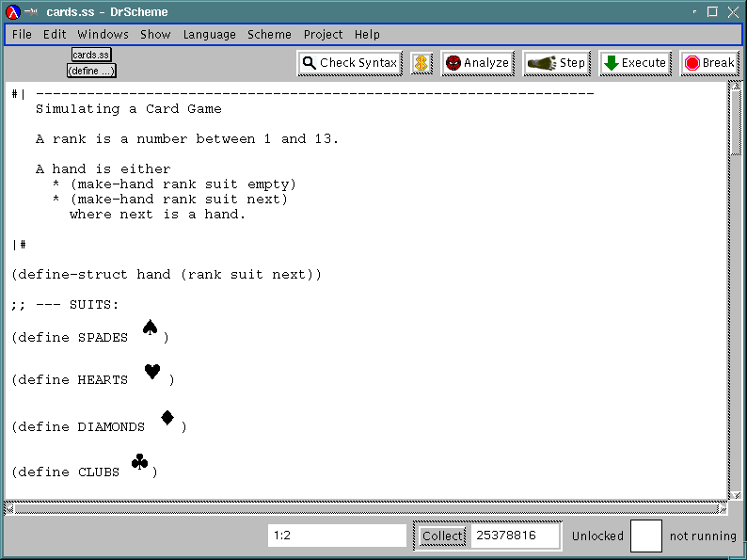
Task: Select the club image after CLUBS
Action: pos(140,462)
